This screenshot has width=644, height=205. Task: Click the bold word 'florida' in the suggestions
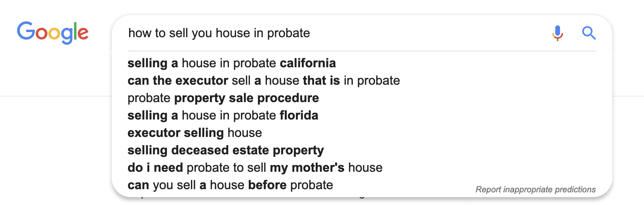(x=299, y=116)
